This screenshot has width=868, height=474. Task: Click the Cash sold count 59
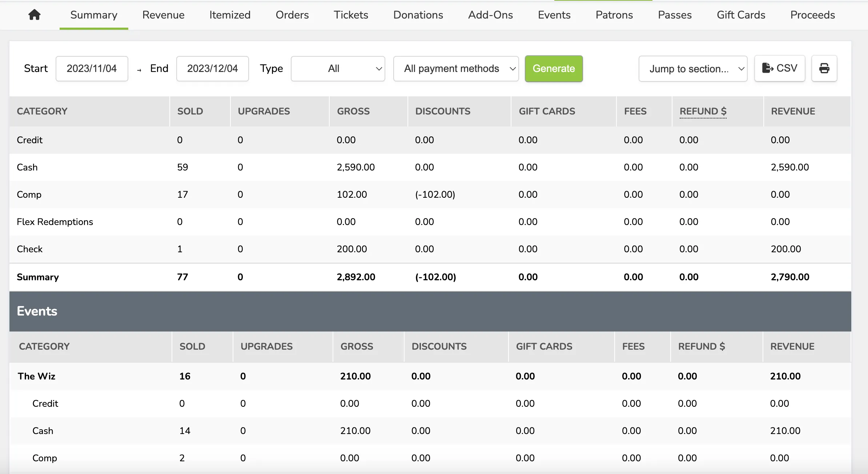click(x=182, y=167)
